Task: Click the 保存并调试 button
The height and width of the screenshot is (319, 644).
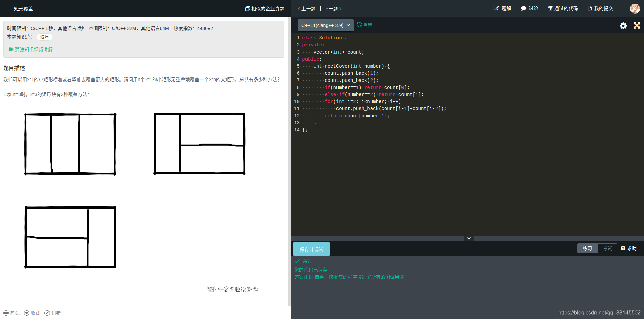Action: pos(311,249)
